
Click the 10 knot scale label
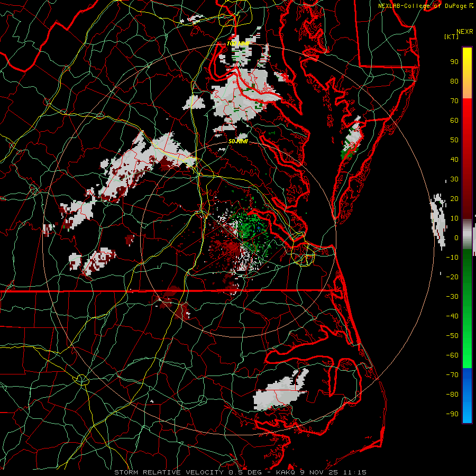pyautogui.click(x=454, y=218)
